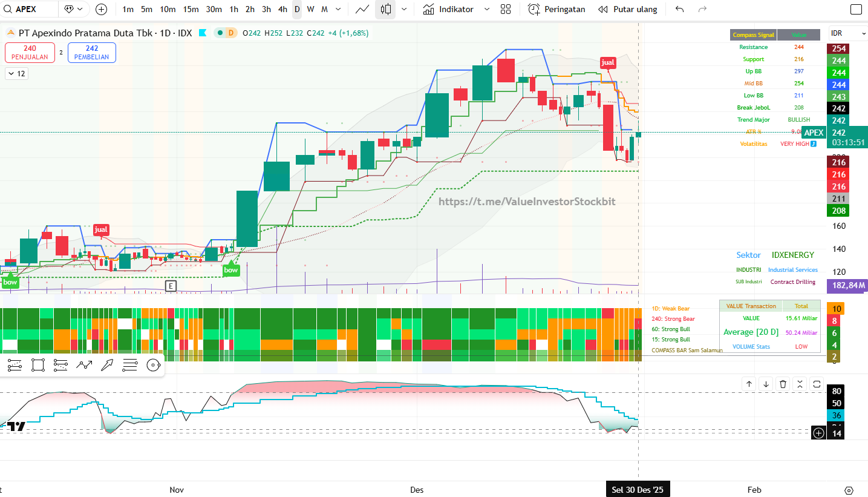Click the 1D: Weak Bear label
This screenshot has width=868, height=497.
[671, 309]
